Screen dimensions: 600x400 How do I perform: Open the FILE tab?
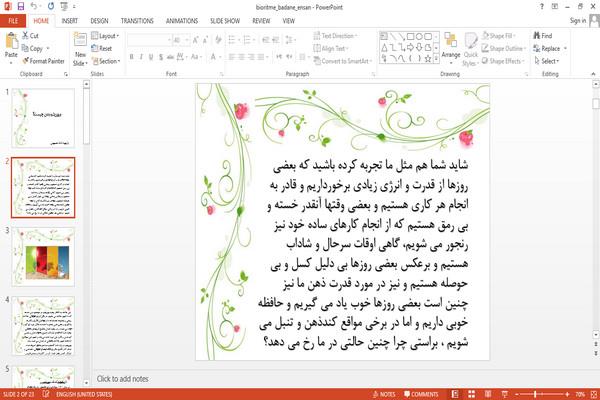pos(13,21)
